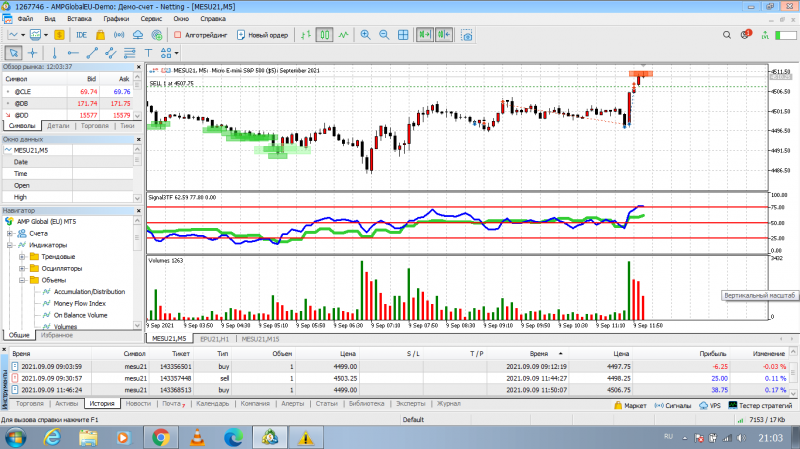Toggle candlestick chart mode
The height and width of the screenshot is (449, 800).
(x=324, y=35)
